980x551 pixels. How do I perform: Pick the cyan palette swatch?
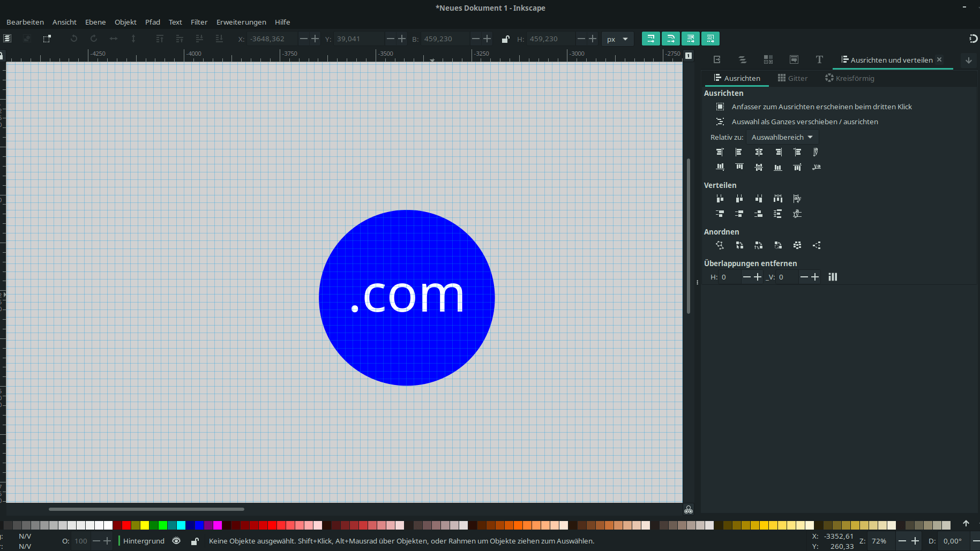(181, 525)
